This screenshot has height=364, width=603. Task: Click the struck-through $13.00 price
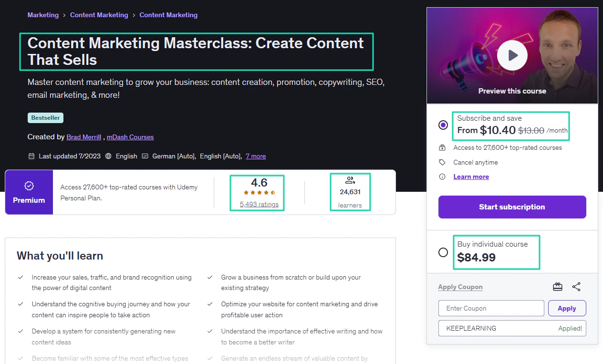[531, 130]
